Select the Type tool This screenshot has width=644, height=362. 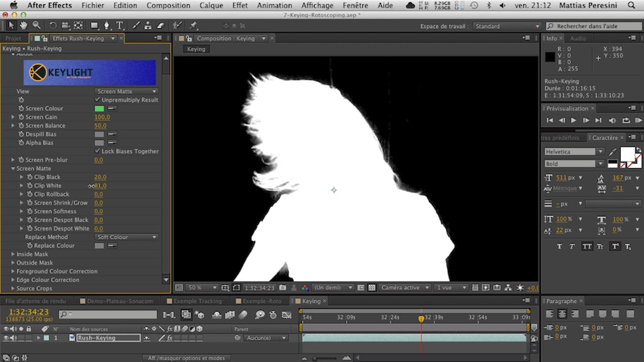click(x=119, y=25)
